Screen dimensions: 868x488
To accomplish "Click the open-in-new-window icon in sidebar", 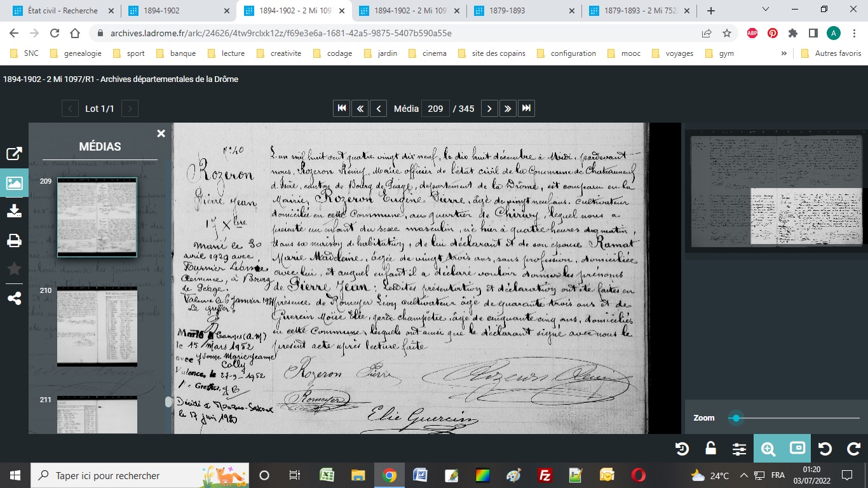I will 14,154.
